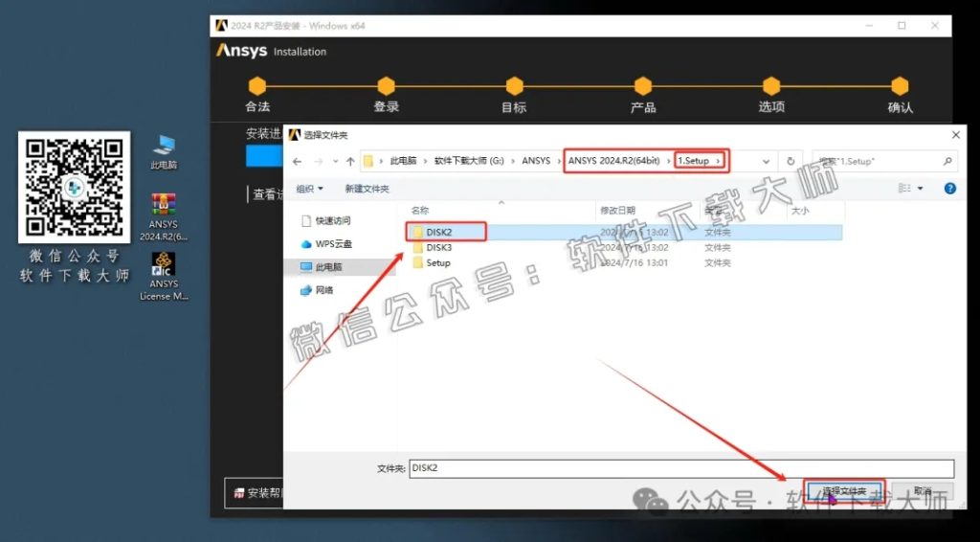Click the search magnifier icon

(947, 161)
